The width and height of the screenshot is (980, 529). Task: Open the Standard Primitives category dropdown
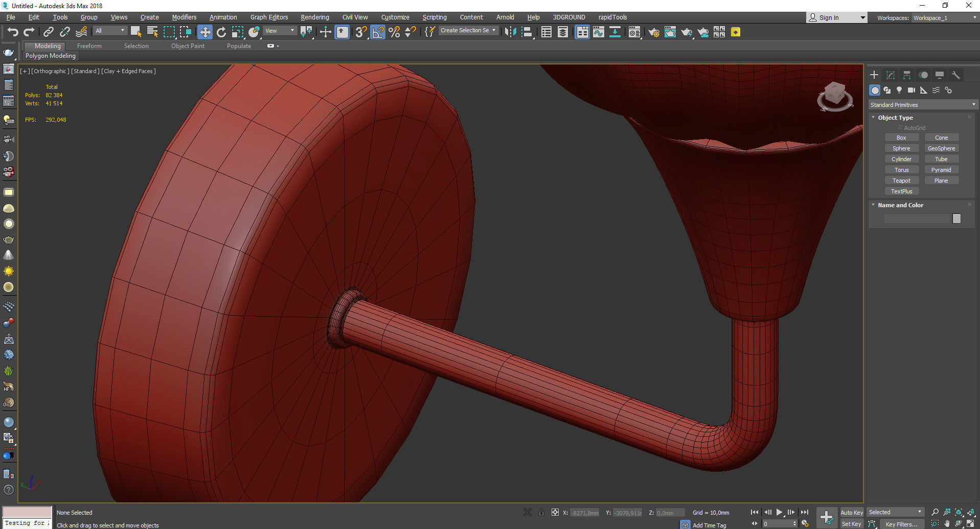point(923,105)
